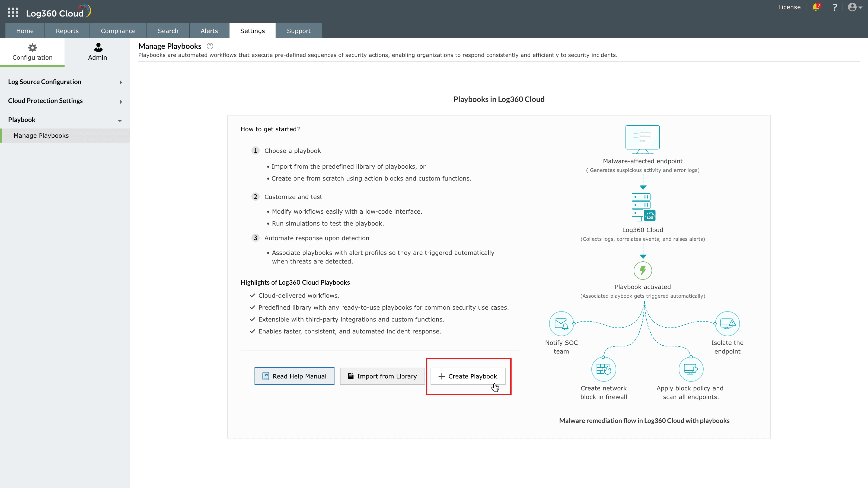Click 'Malware remediation flow' caption text
Image resolution: width=868 pixels, height=488 pixels.
(644, 421)
